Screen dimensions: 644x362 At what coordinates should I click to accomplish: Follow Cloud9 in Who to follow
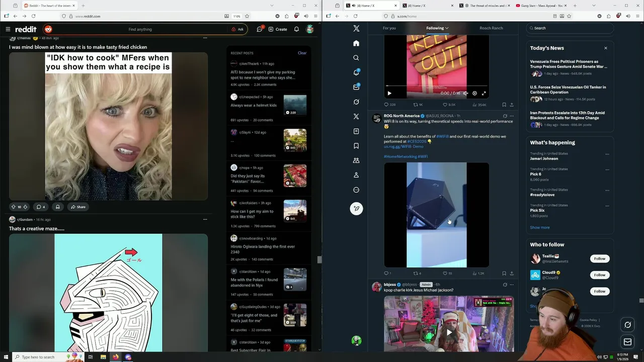coord(600,275)
